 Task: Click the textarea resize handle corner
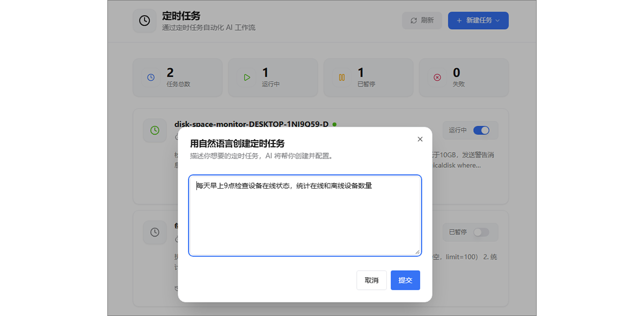point(417,252)
